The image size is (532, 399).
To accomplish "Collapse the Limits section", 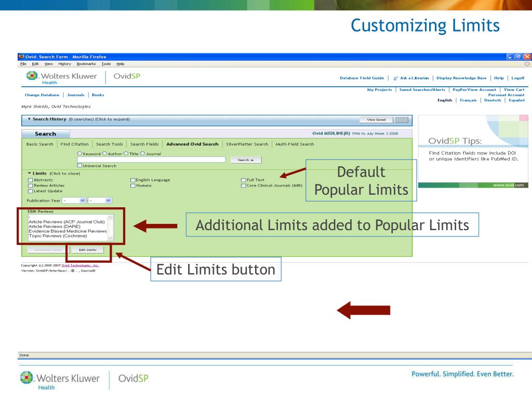I will point(30,174).
